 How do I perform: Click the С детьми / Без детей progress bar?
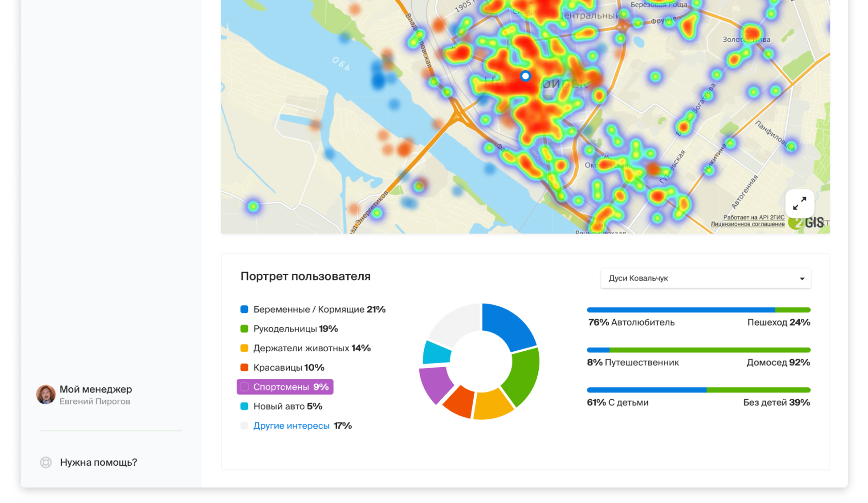click(x=699, y=390)
